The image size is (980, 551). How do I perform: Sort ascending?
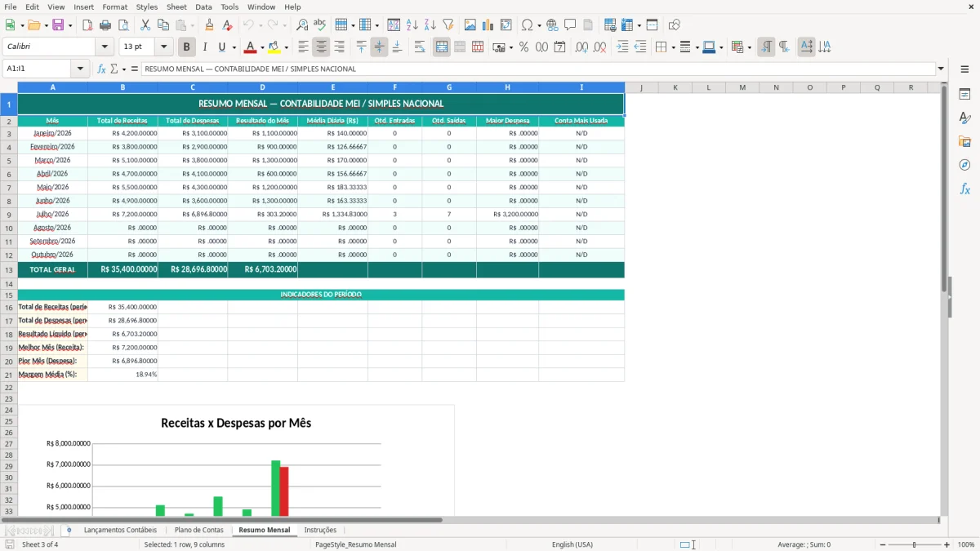(412, 25)
